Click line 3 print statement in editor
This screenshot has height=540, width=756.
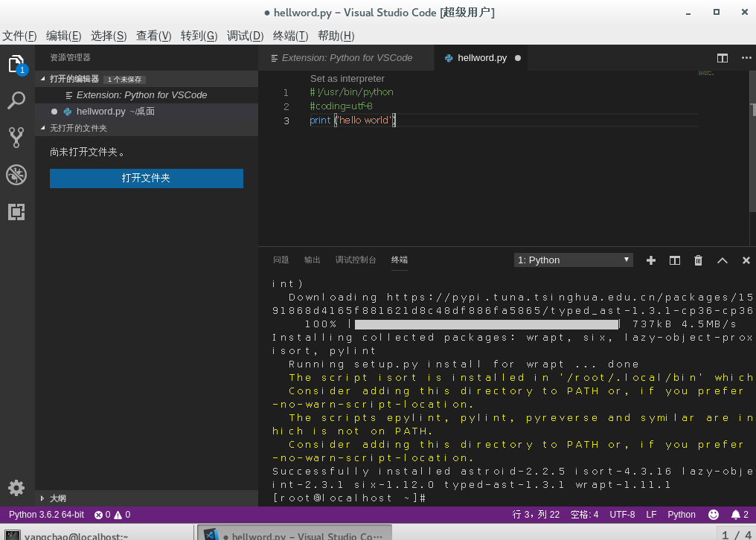[353, 120]
